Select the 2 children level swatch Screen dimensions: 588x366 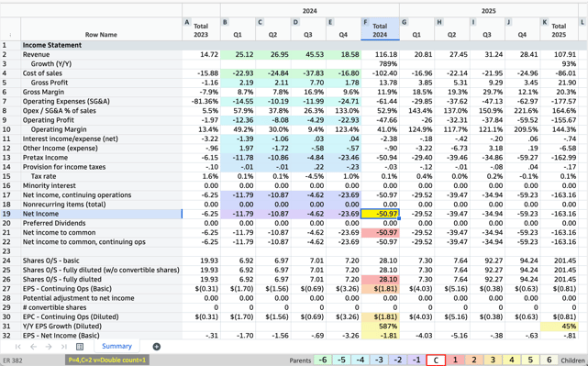474,360
